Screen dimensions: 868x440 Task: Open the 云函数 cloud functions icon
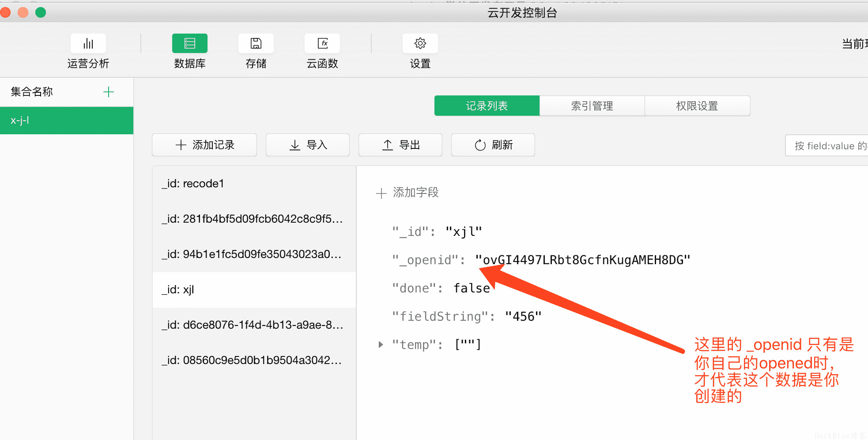point(322,43)
